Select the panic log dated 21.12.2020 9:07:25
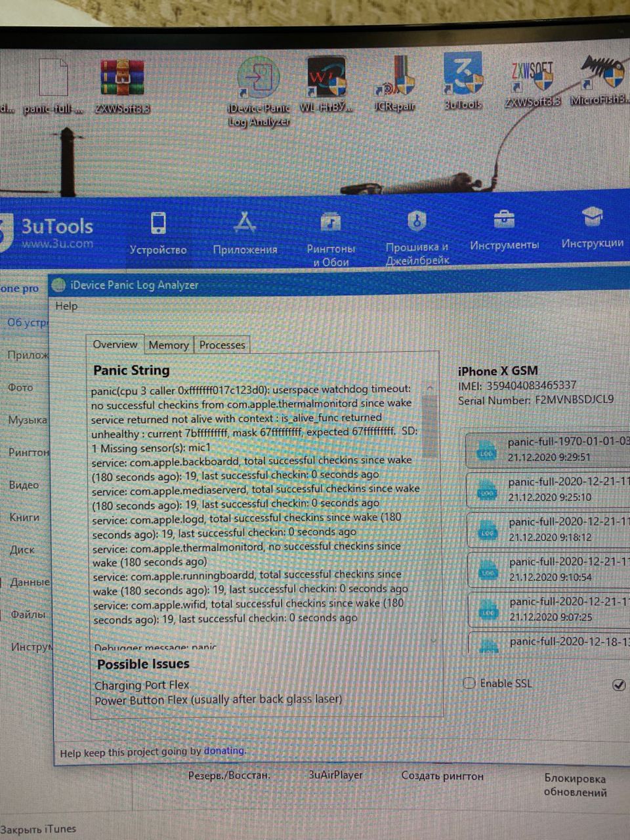 (549, 610)
